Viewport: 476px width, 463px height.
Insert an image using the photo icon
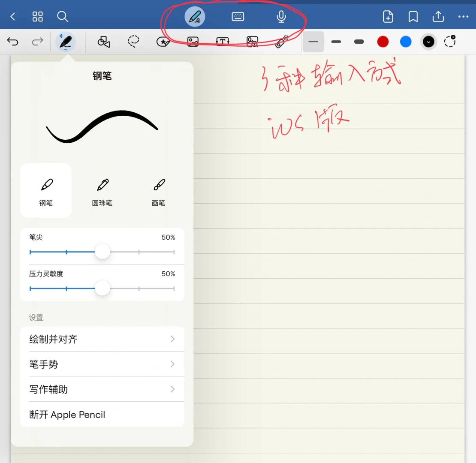click(193, 42)
